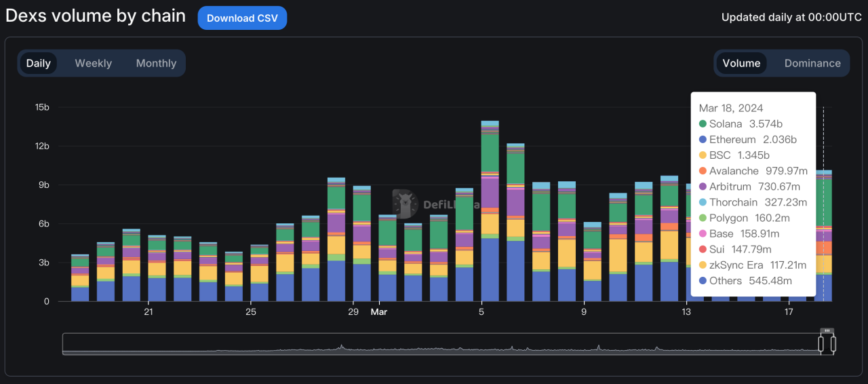Image resolution: width=868 pixels, height=384 pixels.
Task: Click the zkSync Era legend dot
Action: pyautogui.click(x=703, y=265)
